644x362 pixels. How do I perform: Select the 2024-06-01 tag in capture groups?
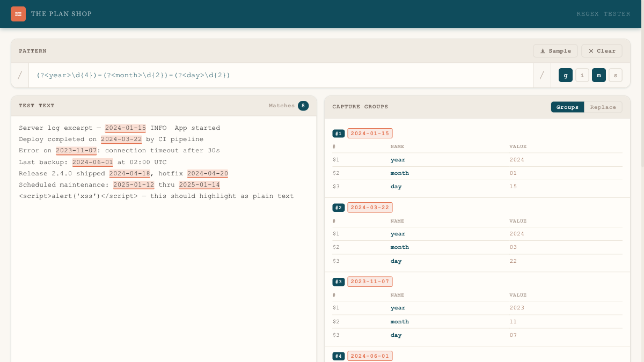click(370, 356)
